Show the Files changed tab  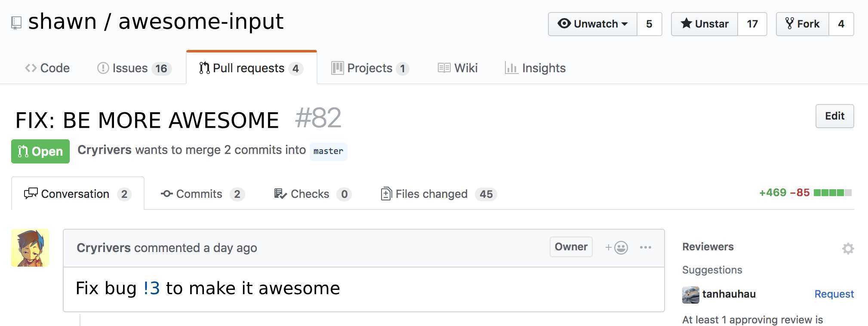[x=439, y=194]
